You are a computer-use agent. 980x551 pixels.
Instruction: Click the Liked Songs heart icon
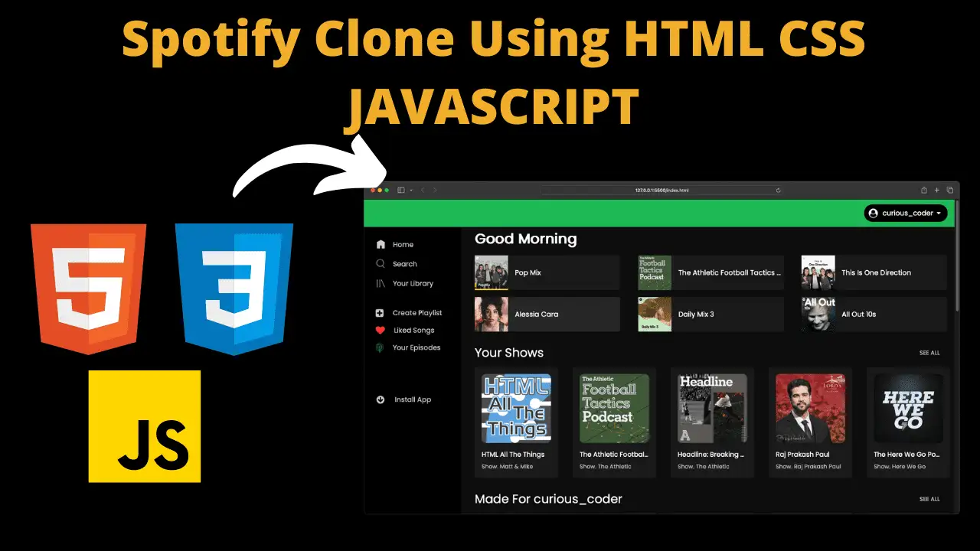[380, 331]
